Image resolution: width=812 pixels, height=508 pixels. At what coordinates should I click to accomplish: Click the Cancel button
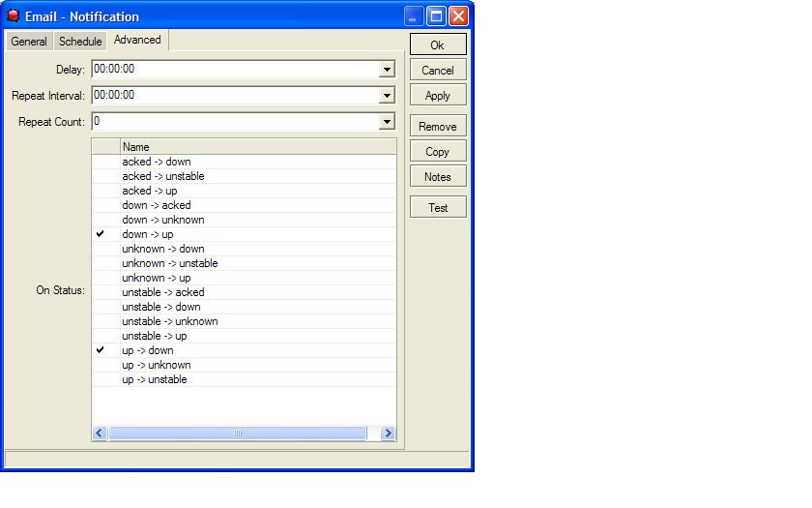438,70
